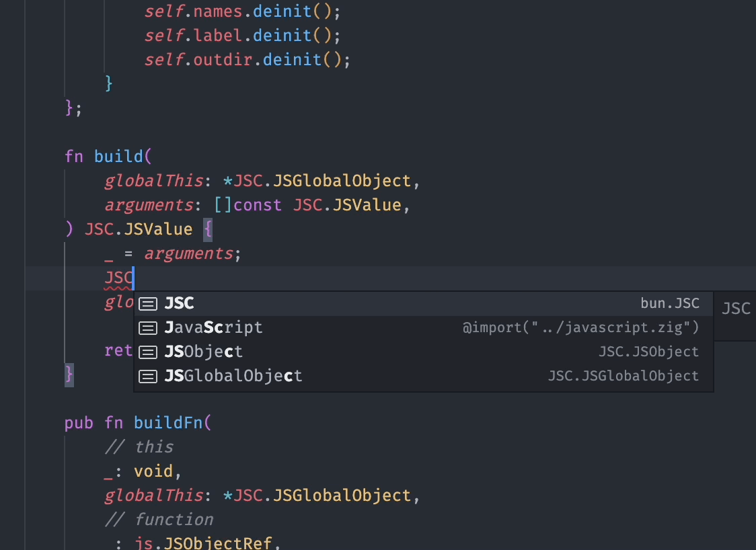Pick JSObject from the suggestion list
The height and width of the screenshot is (550, 756).
point(423,352)
